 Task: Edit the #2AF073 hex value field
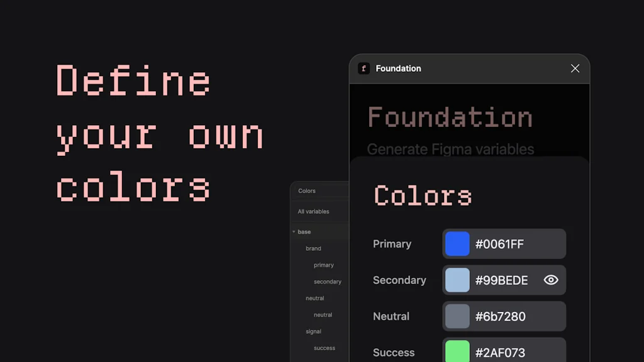500,352
